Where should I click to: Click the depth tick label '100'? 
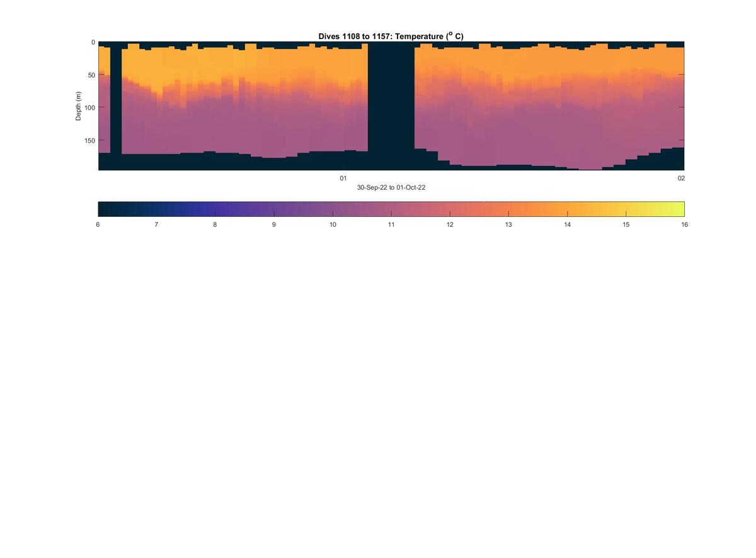click(89, 108)
